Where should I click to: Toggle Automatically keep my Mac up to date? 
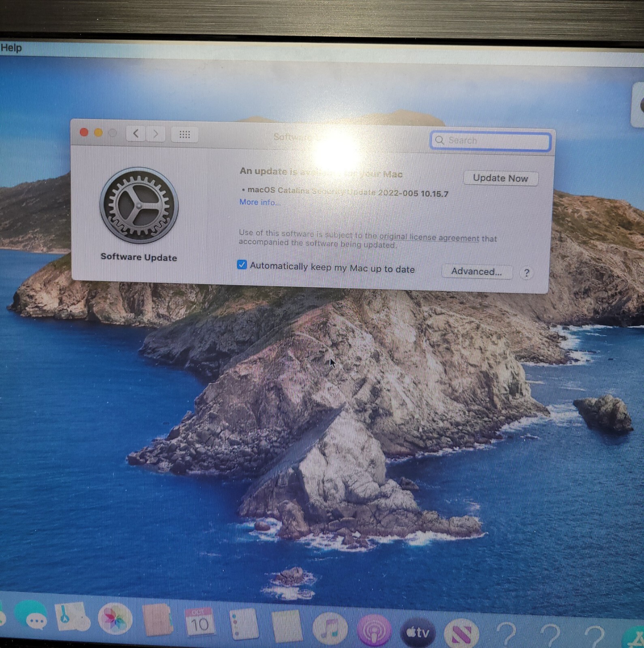(242, 264)
